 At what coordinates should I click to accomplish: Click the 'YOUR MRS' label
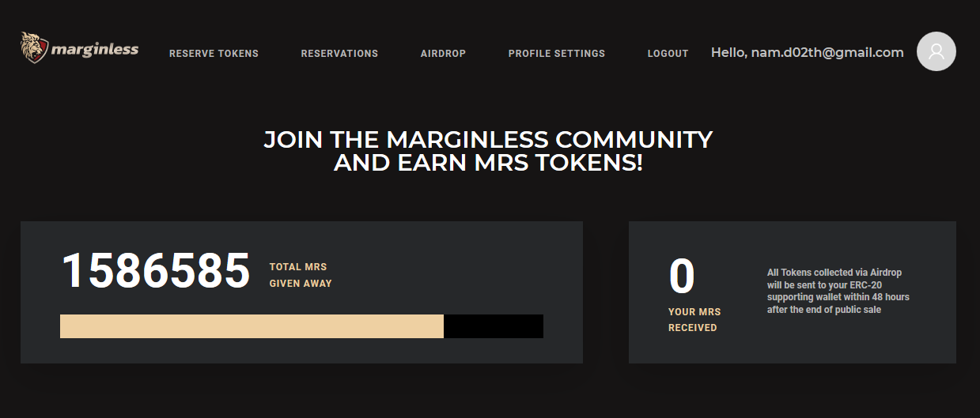click(694, 312)
